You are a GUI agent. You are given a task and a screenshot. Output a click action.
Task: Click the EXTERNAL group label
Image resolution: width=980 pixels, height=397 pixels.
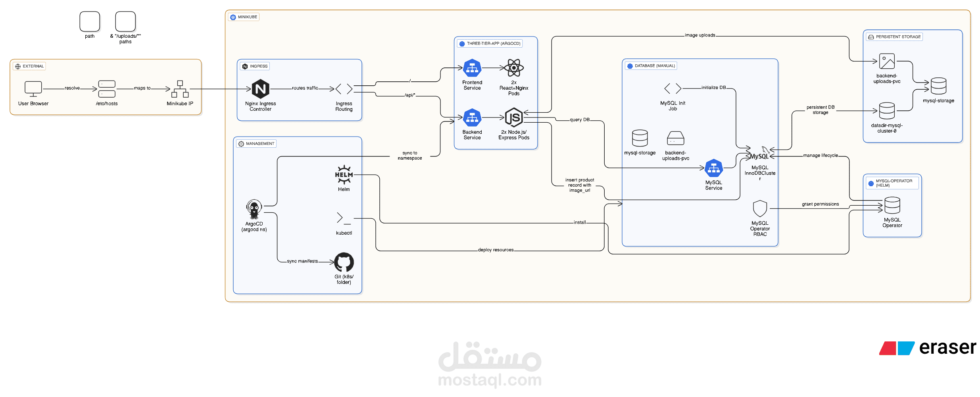click(x=29, y=66)
